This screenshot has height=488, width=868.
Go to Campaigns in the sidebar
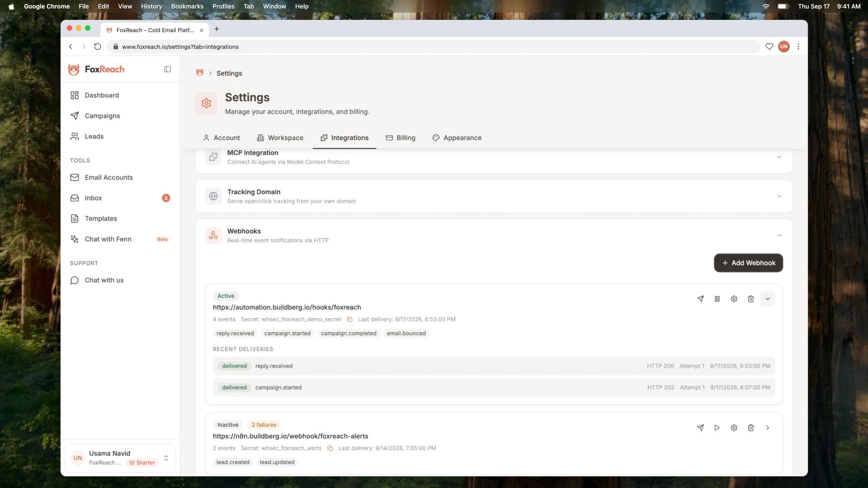120,116
